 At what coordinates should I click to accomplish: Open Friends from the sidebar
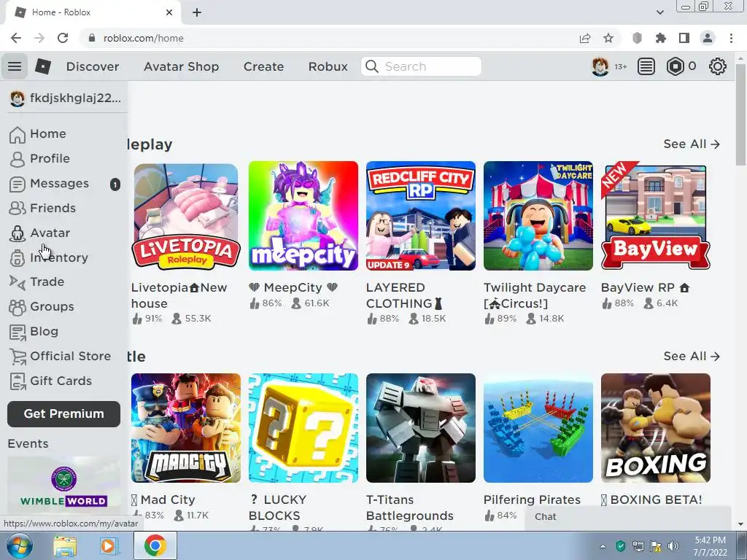pos(42,208)
